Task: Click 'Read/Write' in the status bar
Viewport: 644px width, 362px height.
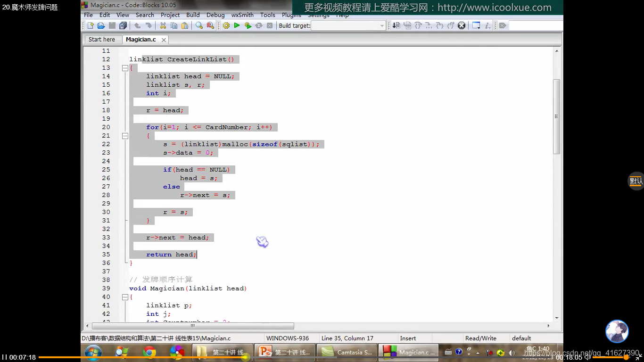Action: coord(480,338)
